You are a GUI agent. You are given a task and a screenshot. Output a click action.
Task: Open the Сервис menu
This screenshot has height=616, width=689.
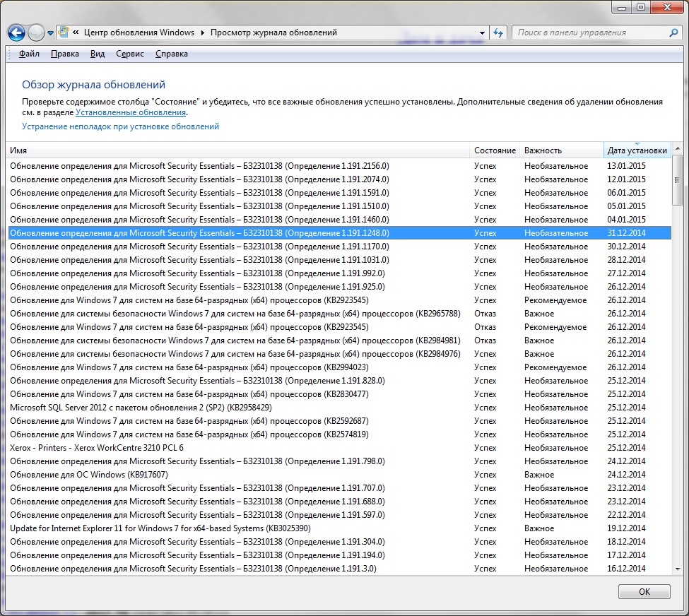click(129, 54)
